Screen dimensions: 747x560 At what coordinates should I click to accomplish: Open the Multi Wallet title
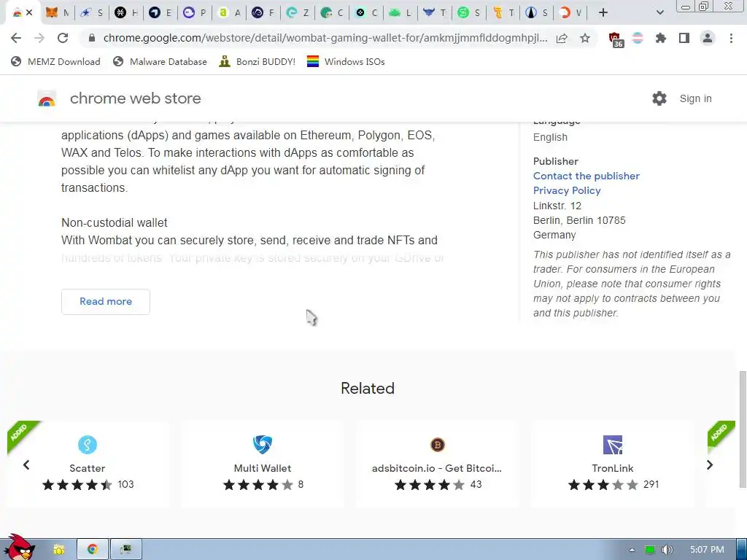(263, 468)
